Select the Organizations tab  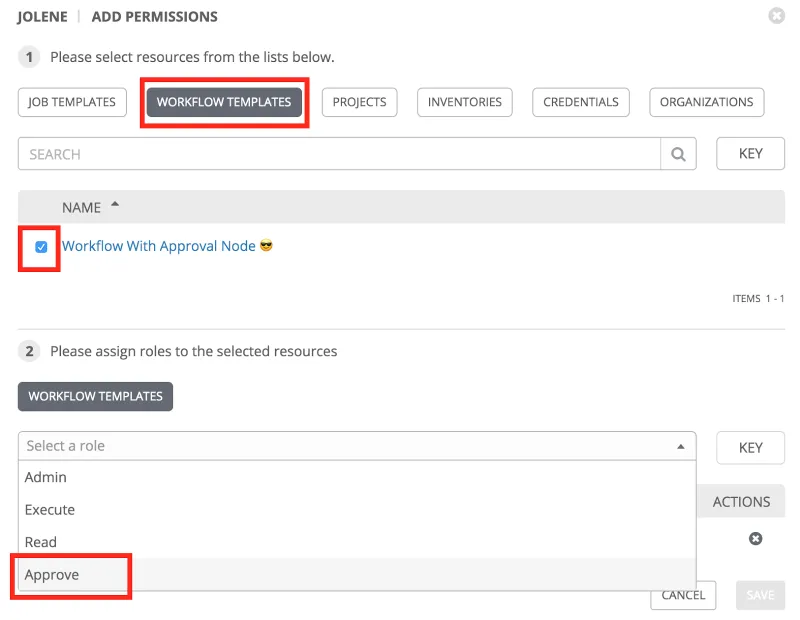click(x=706, y=102)
